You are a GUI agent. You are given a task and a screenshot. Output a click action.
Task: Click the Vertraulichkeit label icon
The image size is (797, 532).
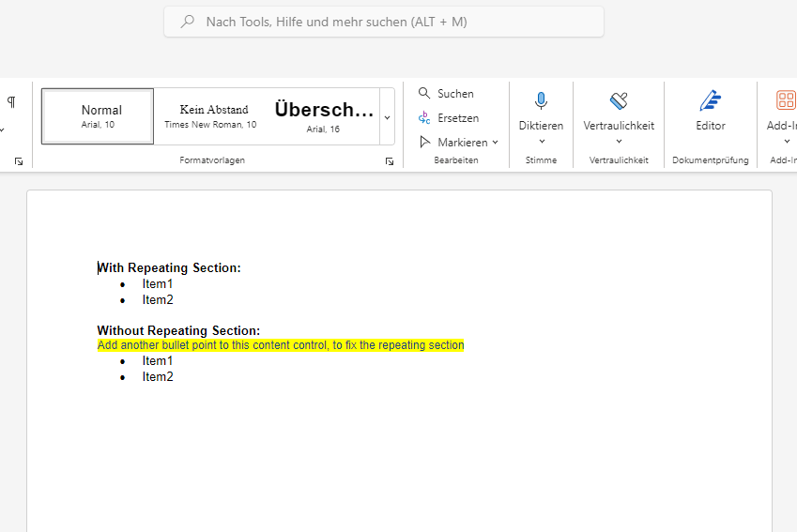[619, 101]
